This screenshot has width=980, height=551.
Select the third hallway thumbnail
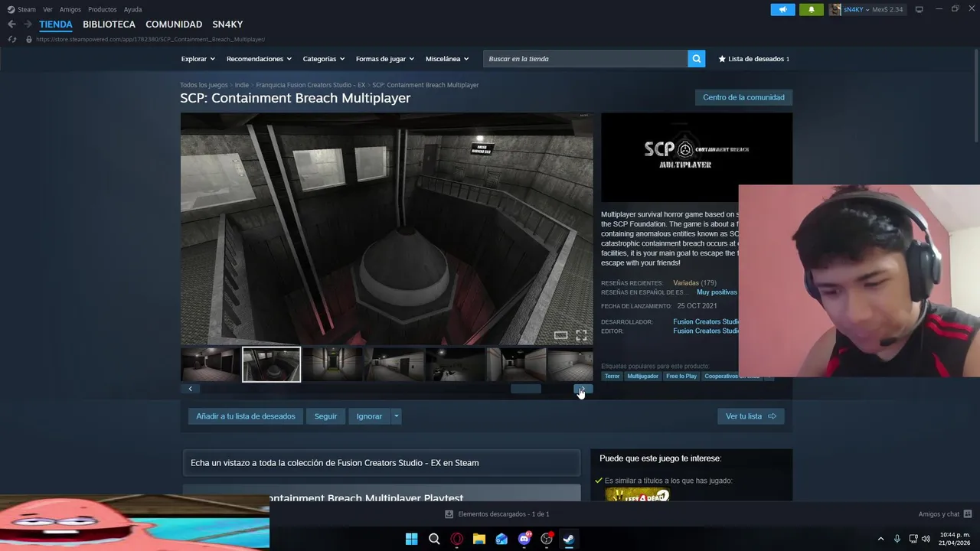(333, 364)
